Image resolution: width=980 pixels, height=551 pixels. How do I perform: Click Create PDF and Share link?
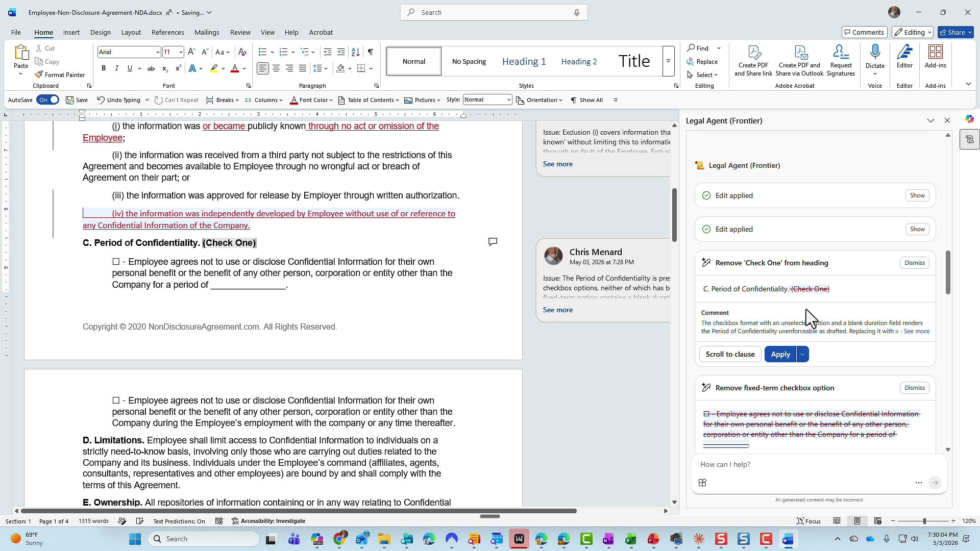coord(753,61)
